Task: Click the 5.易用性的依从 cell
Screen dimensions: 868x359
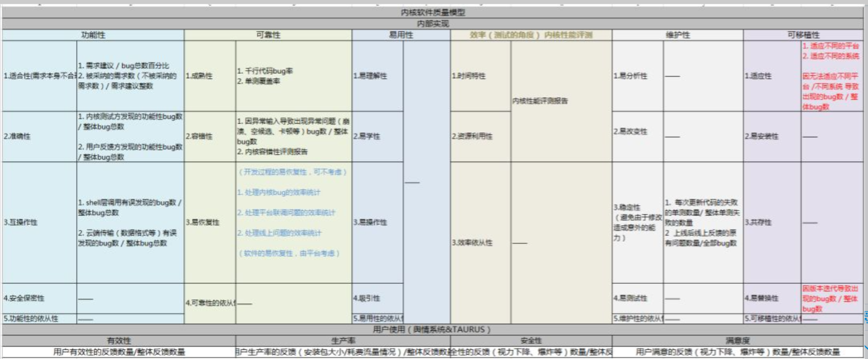Action: pos(378,318)
